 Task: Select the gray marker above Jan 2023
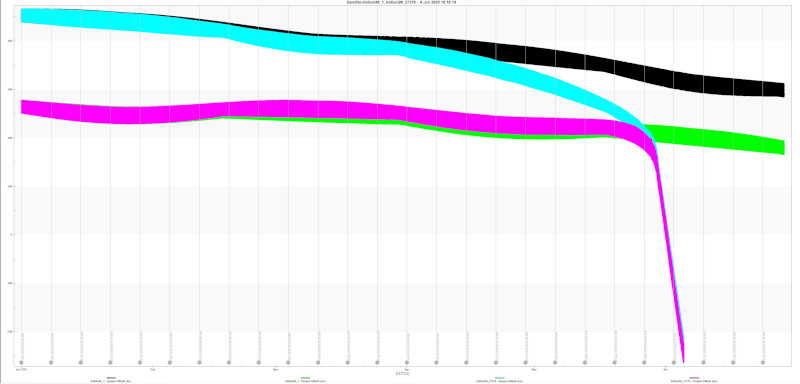21,363
